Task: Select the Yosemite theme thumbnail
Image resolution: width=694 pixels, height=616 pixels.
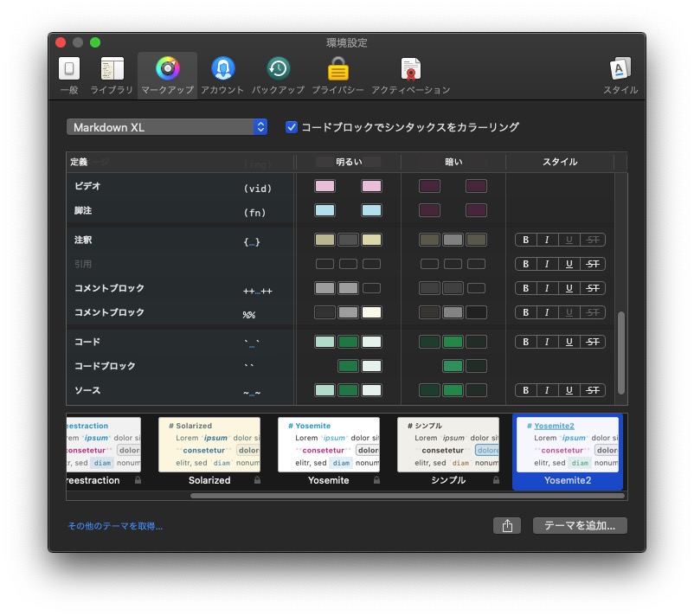Action: tap(329, 444)
